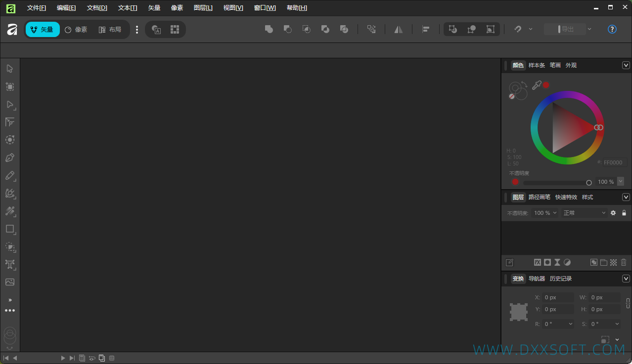Click the Boolean Xor operation icon

[x=325, y=29]
